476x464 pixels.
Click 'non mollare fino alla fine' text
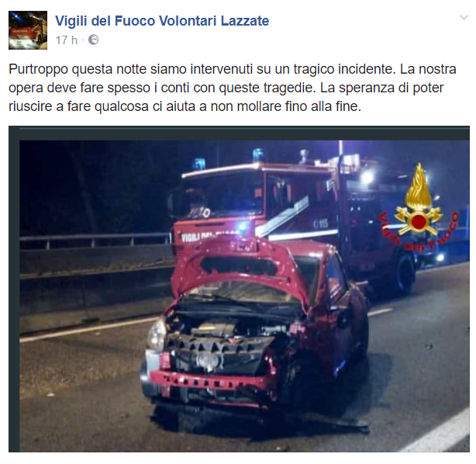click(285, 106)
